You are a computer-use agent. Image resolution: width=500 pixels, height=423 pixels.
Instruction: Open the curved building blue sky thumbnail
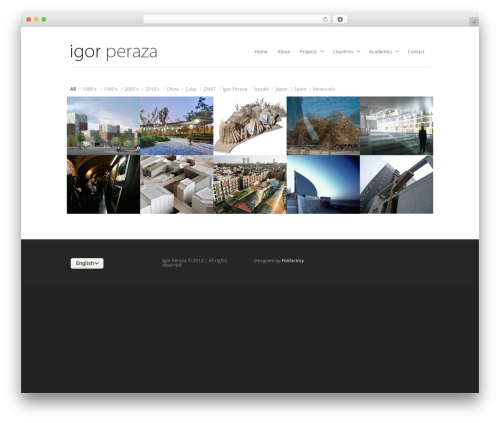[x=323, y=184]
